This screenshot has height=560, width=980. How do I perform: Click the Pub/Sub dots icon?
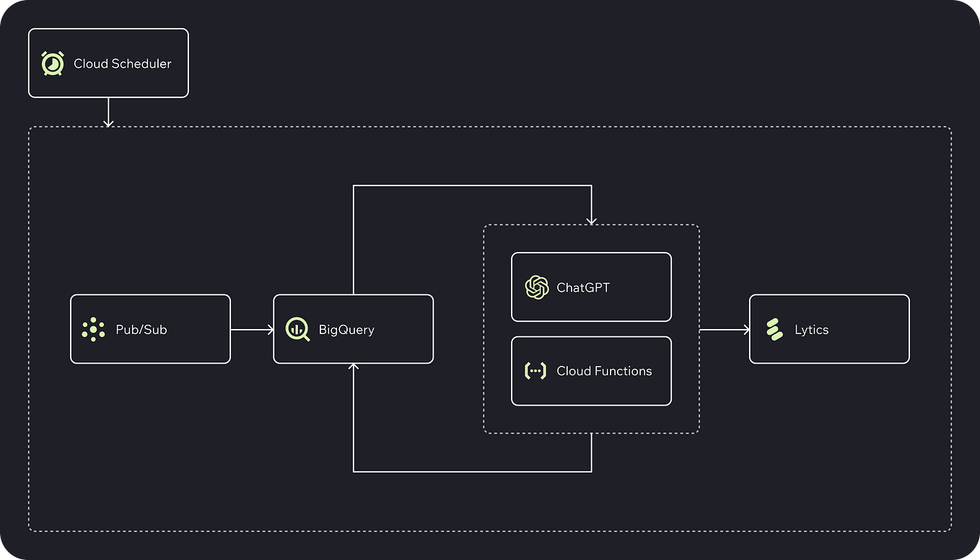click(x=93, y=329)
